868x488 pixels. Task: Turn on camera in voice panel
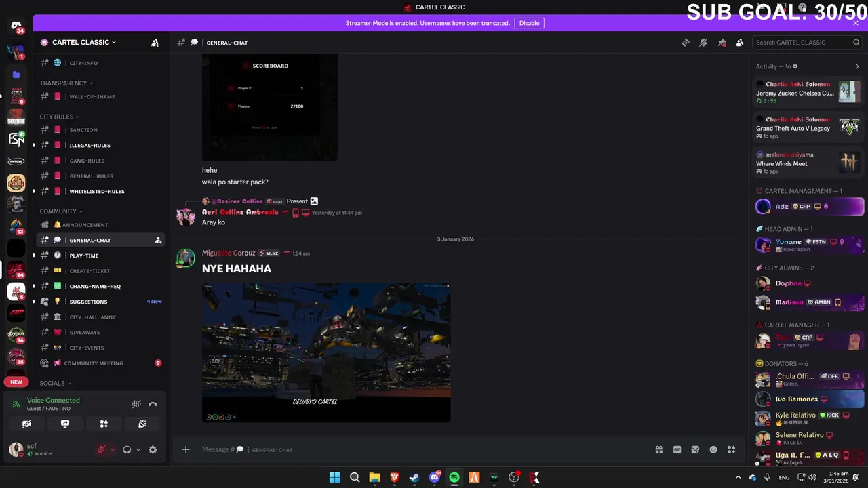coord(26,424)
